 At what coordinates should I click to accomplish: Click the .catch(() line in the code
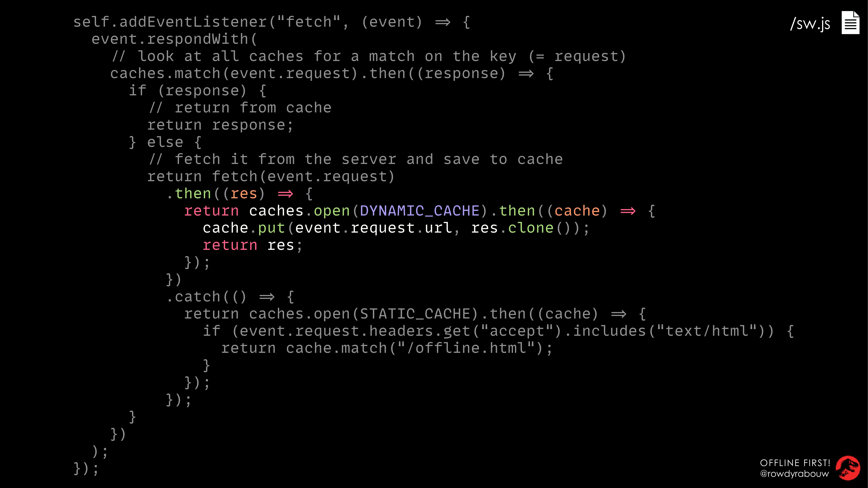click(x=230, y=297)
